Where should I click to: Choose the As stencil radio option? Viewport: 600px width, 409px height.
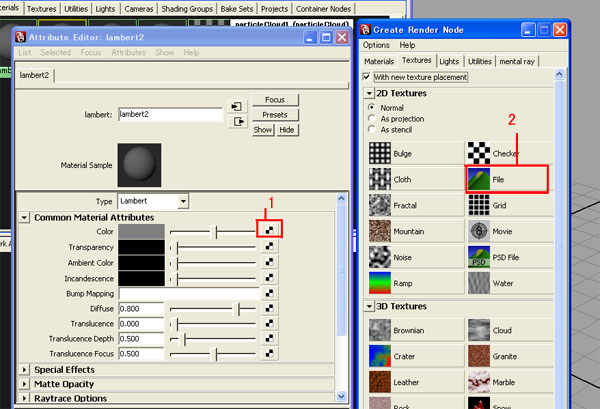pos(373,128)
